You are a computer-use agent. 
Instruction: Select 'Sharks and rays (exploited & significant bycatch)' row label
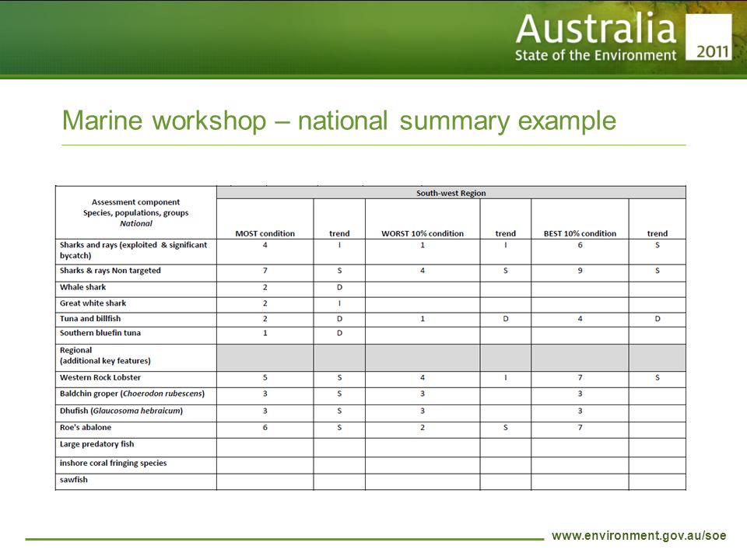133,250
